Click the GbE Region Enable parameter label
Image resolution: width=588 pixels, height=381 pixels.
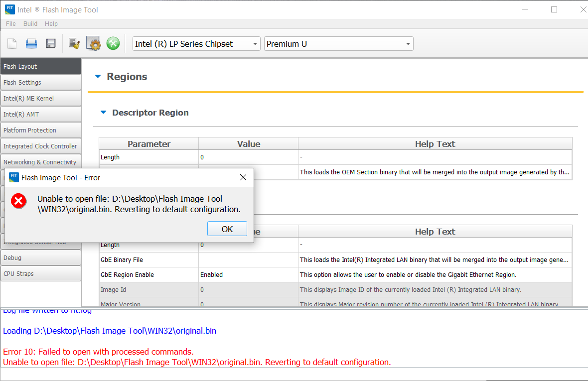[x=127, y=274]
